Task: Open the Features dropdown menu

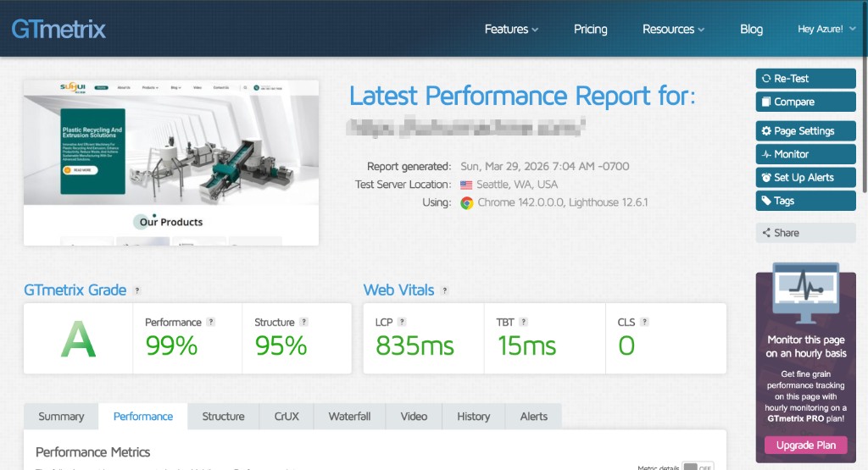Action: point(511,30)
